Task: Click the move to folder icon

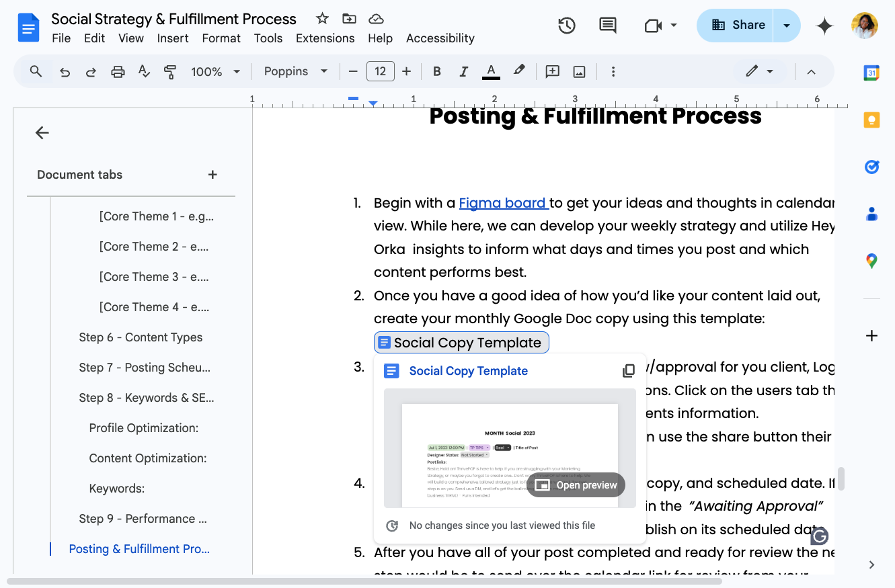Action: [349, 18]
